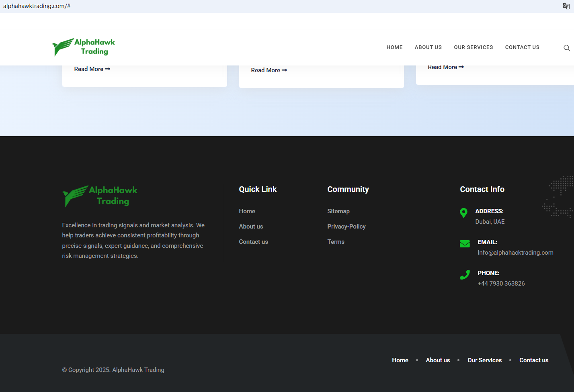Click the search magnifier icon in header
The width and height of the screenshot is (574, 392).
[x=566, y=48]
